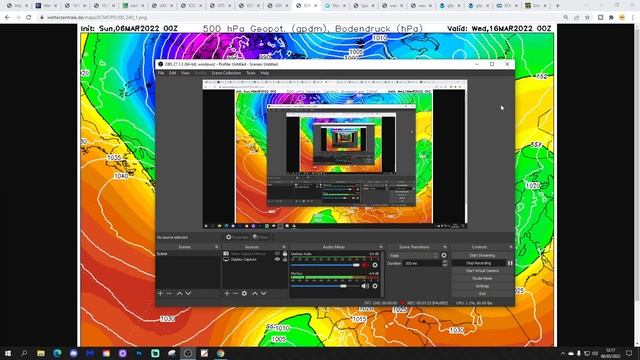Open the View menu in OBS
The image size is (640, 360).
click(185, 73)
